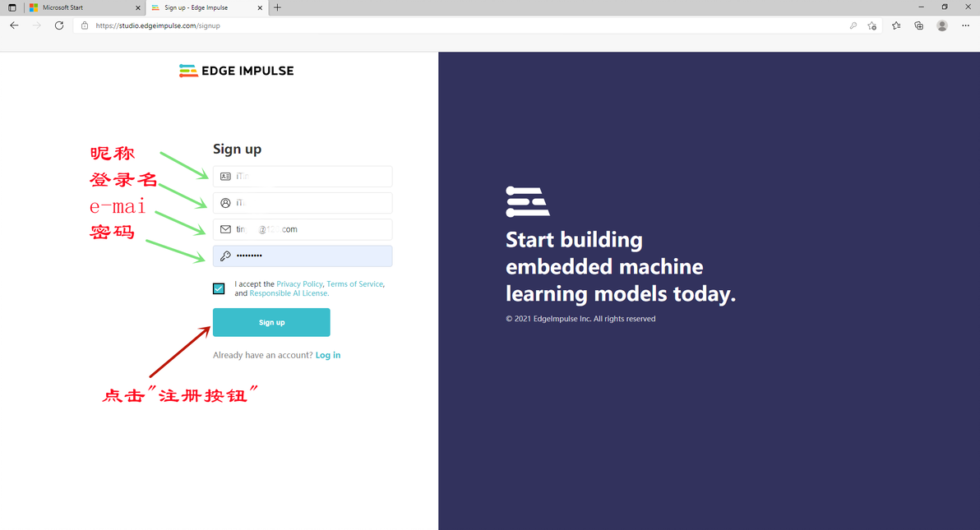Select the Sign up - Edge Impulse tab
Screen dimensions: 980x530
pyautogui.click(x=207, y=7)
